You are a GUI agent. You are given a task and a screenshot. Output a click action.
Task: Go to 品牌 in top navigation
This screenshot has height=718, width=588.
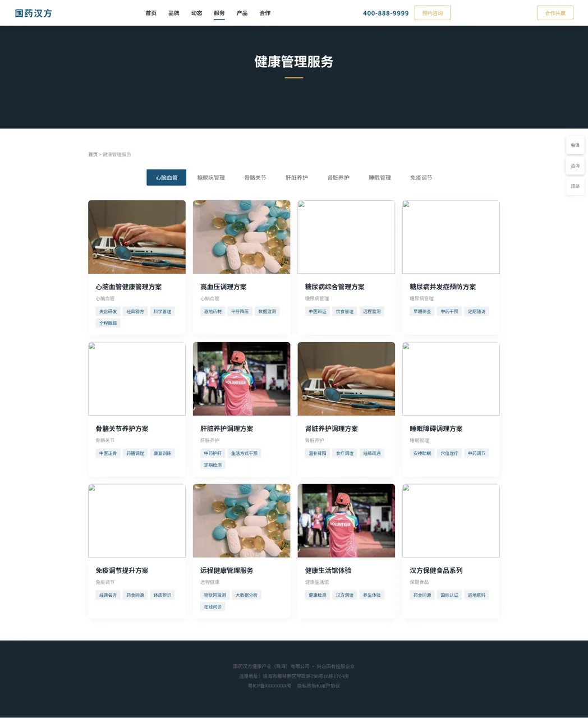(x=174, y=13)
